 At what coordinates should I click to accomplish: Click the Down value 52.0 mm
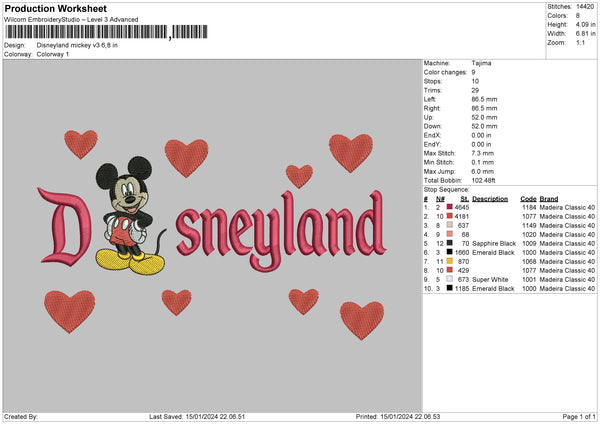pyautogui.click(x=484, y=126)
